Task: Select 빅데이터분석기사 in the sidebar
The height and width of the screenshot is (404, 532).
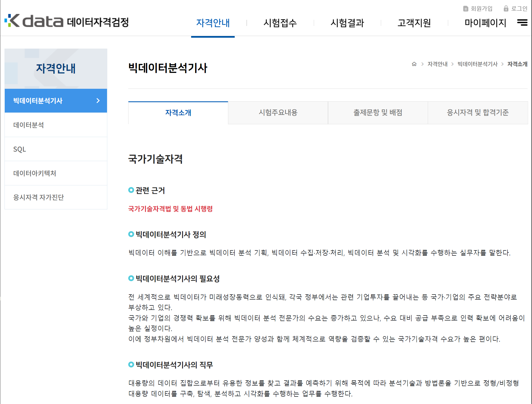Action: coord(56,101)
